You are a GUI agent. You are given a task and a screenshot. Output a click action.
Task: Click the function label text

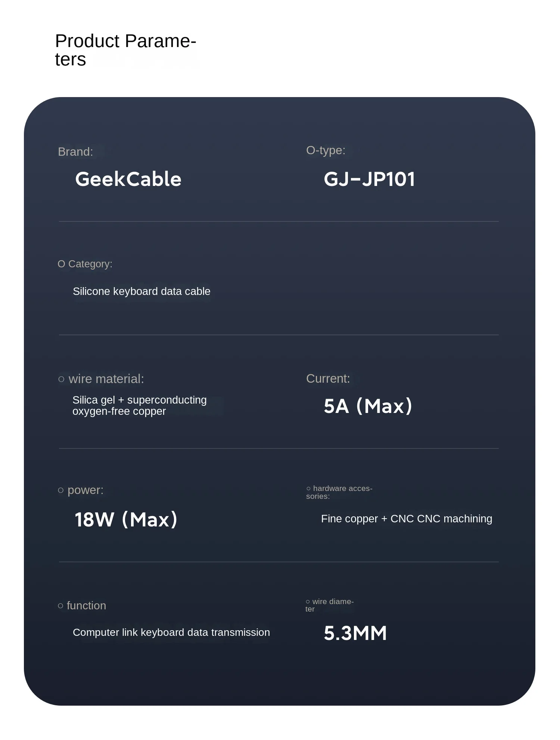point(86,606)
